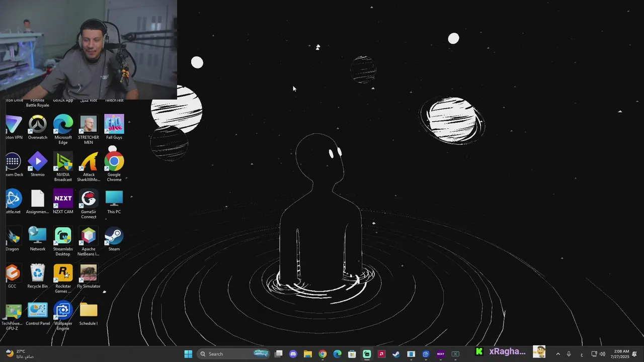
Task: Select the Schedule I folder
Action: coord(89,313)
